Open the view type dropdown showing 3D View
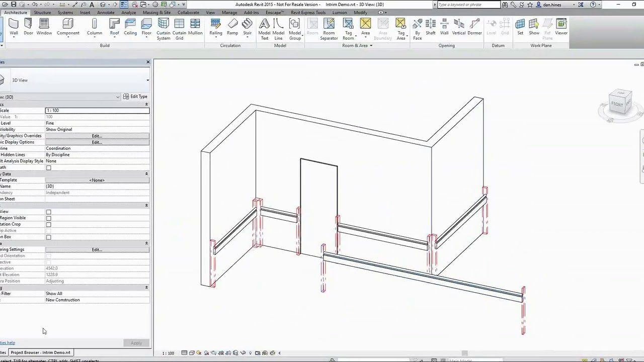Viewport: 644px width, 362px height. (147, 80)
